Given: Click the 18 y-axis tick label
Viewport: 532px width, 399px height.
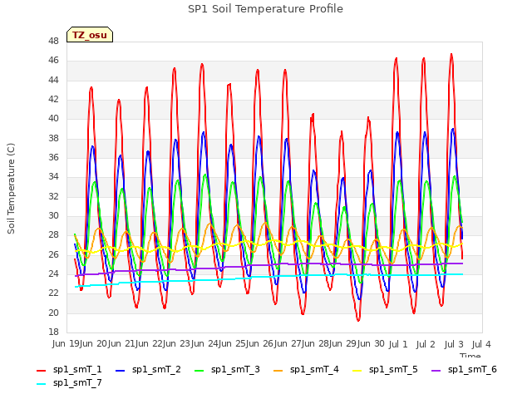Looking at the screenshot, I should [x=53, y=332].
